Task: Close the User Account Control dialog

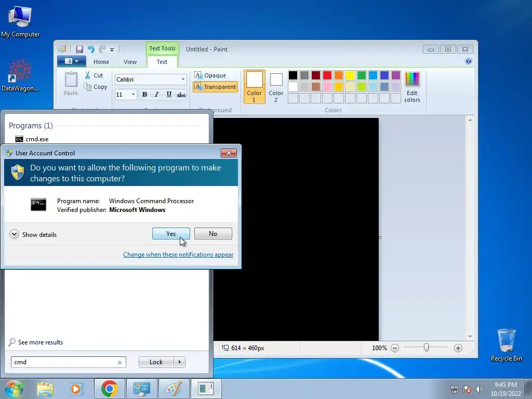Action: (x=229, y=153)
